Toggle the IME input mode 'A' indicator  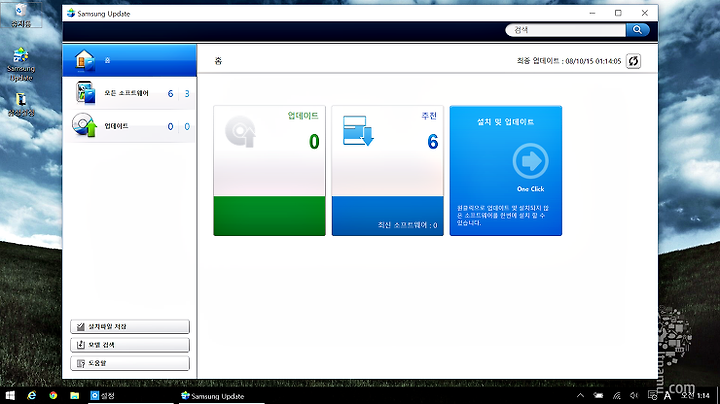pos(667,396)
